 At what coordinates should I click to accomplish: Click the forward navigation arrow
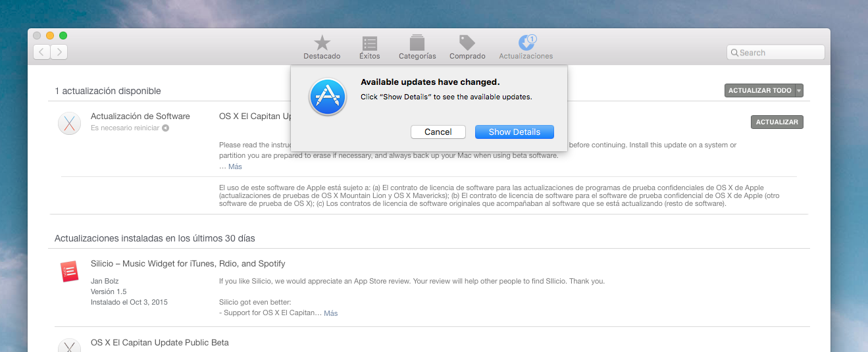click(x=59, y=52)
